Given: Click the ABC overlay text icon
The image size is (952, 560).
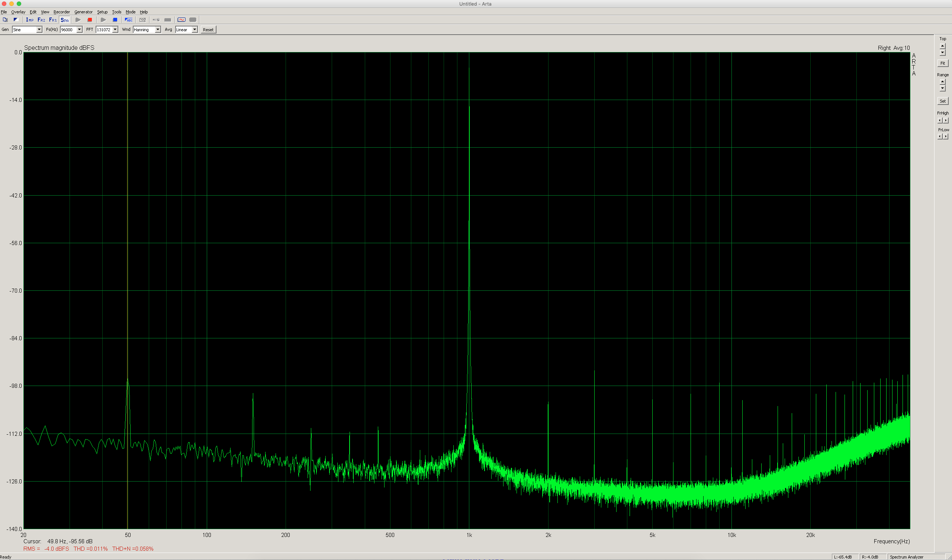Looking at the screenshot, I should coord(129,20).
